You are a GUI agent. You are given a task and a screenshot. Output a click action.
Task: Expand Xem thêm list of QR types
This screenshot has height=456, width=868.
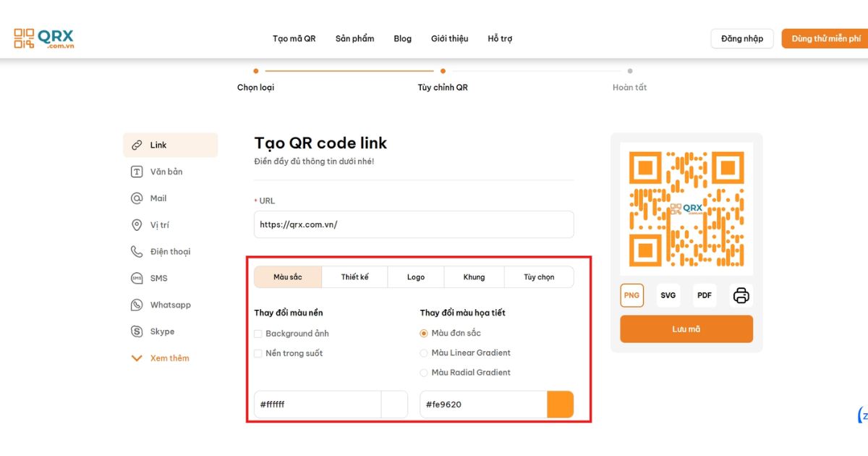tap(160, 358)
